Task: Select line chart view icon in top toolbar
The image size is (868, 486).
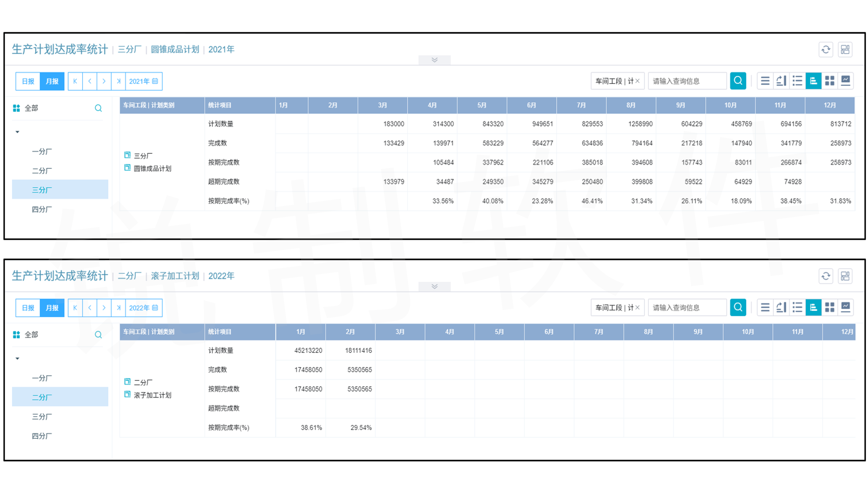Action: (x=845, y=81)
